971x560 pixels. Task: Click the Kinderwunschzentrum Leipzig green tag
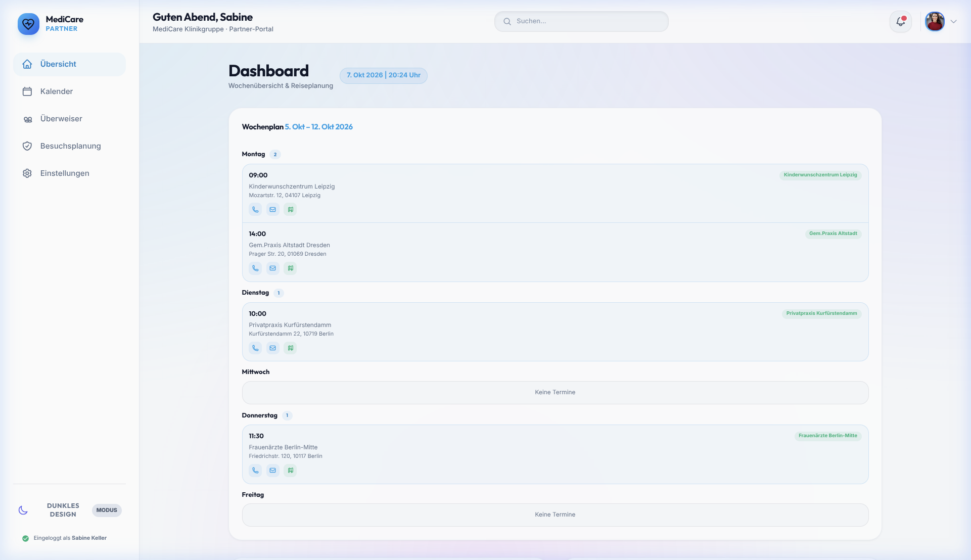820,175
